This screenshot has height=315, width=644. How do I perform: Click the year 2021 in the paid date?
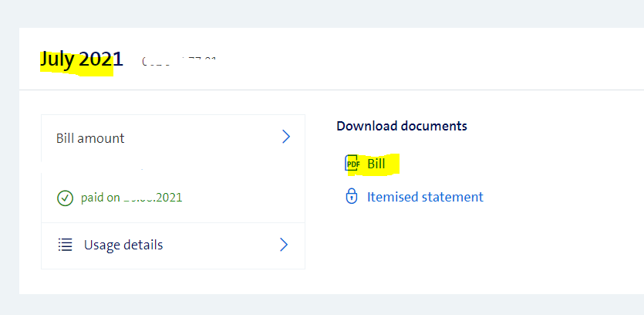(x=169, y=198)
